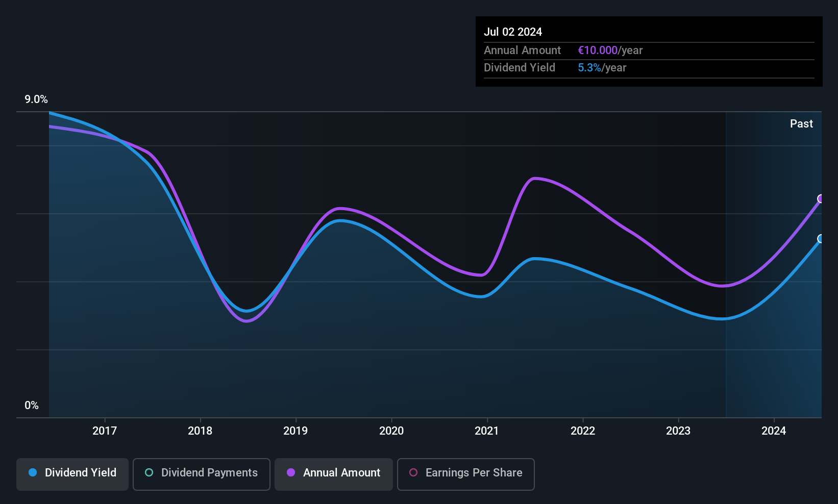This screenshot has width=838, height=504.
Task: Show the Earnings Per Share series
Action: click(466, 474)
